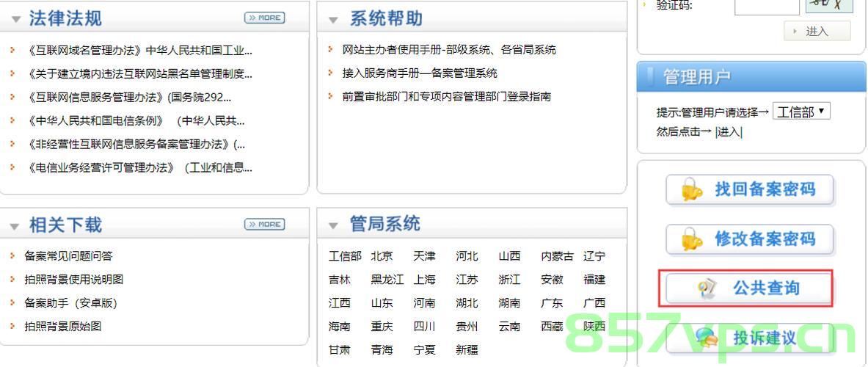This screenshot has width=868, height=367.
Task: Click the 公共查询 button
Action: point(750,288)
